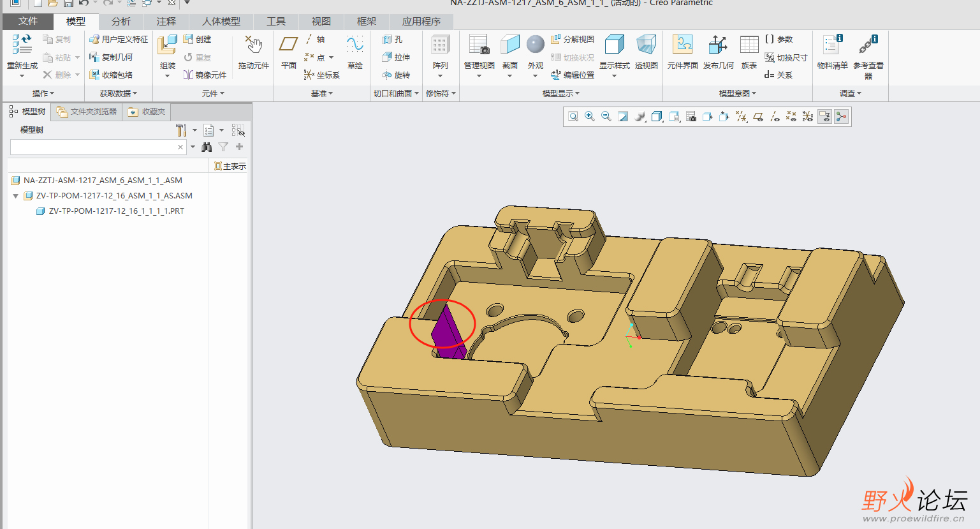980x529 pixels.
Task: Toggle axis display in graphics toolbar
Action: click(x=775, y=117)
